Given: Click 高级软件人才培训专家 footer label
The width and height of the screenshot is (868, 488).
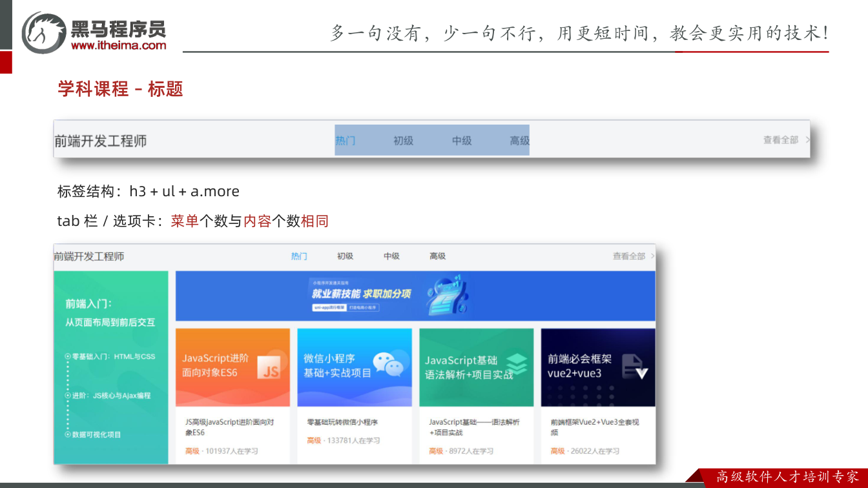Looking at the screenshot, I should click(x=787, y=477).
